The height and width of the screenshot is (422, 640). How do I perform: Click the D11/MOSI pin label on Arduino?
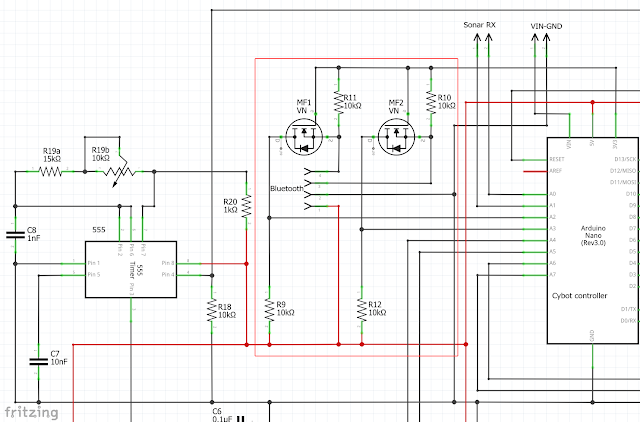coord(623,182)
